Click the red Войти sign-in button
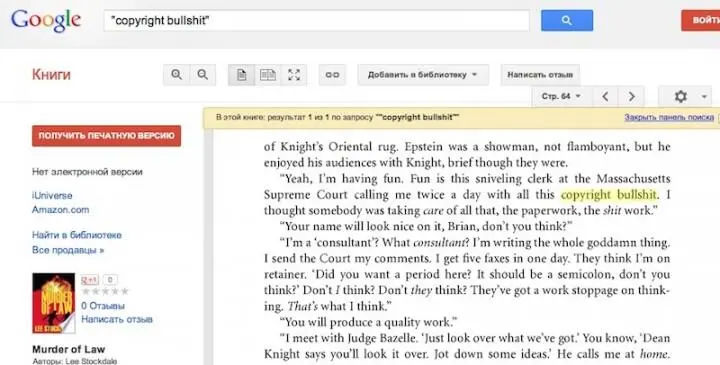The width and height of the screenshot is (720, 365). 700,21
